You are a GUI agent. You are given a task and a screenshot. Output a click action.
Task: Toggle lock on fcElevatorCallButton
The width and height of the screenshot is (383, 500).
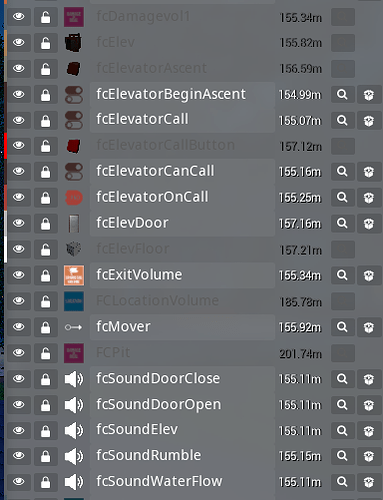(x=46, y=146)
